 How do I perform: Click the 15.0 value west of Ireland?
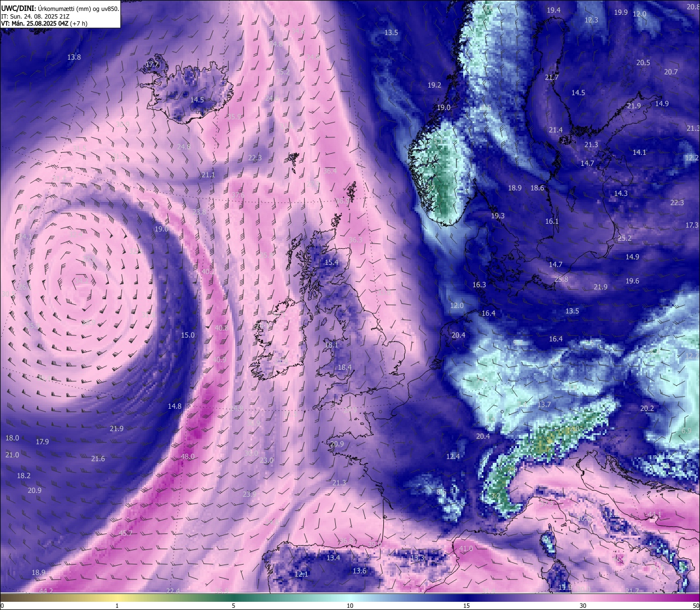tap(188, 335)
